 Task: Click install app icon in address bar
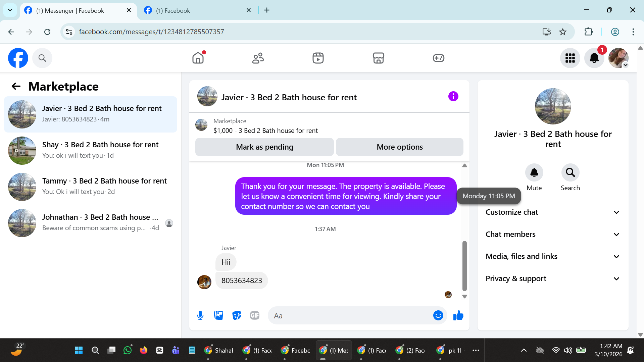(546, 32)
